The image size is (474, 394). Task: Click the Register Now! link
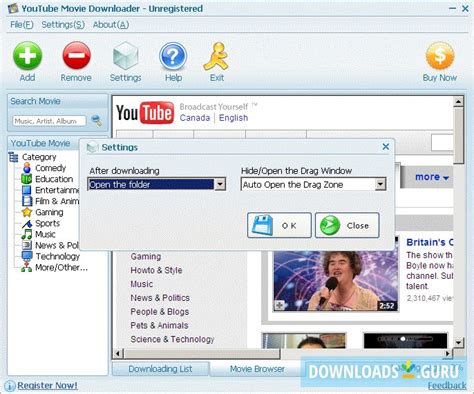tap(47, 386)
